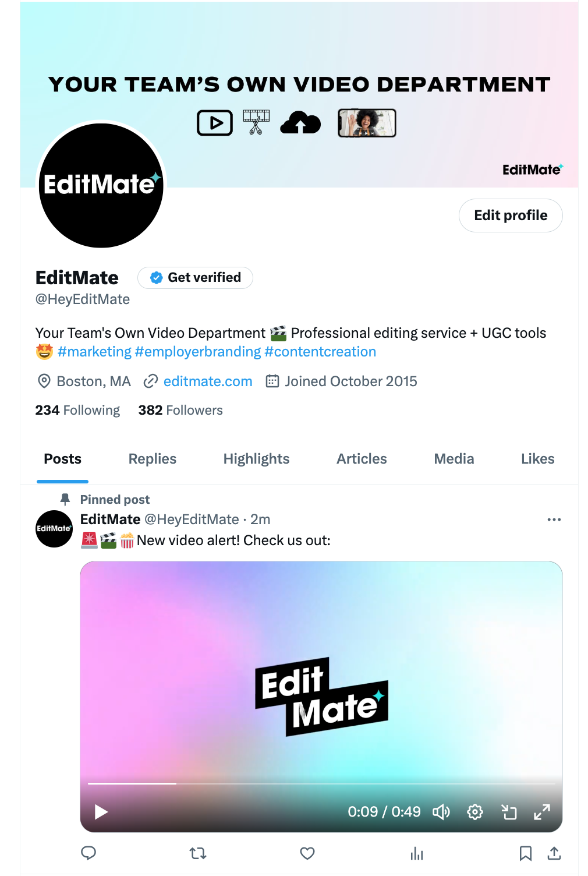The height and width of the screenshot is (876, 588).
Task: Play the pinned video
Action: 101,811
